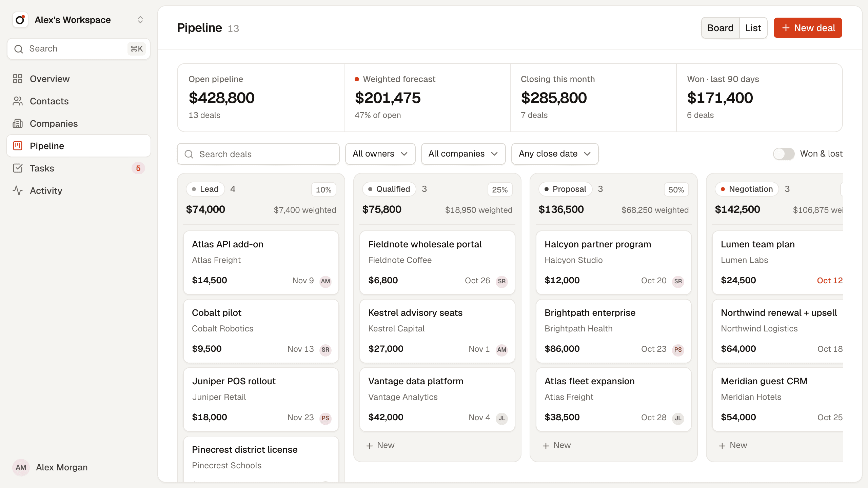868x488 pixels.
Task: Click the Pipeline board icon in sidebar
Action: coord(18,146)
